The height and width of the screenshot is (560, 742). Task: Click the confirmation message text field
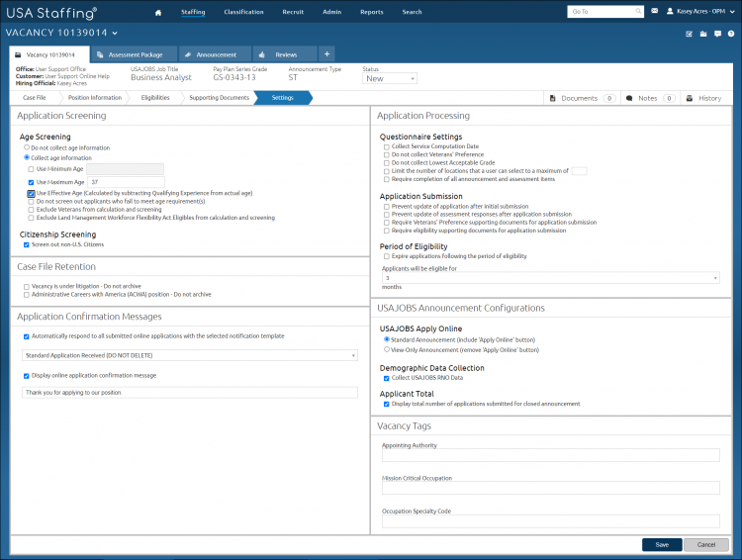click(x=190, y=393)
